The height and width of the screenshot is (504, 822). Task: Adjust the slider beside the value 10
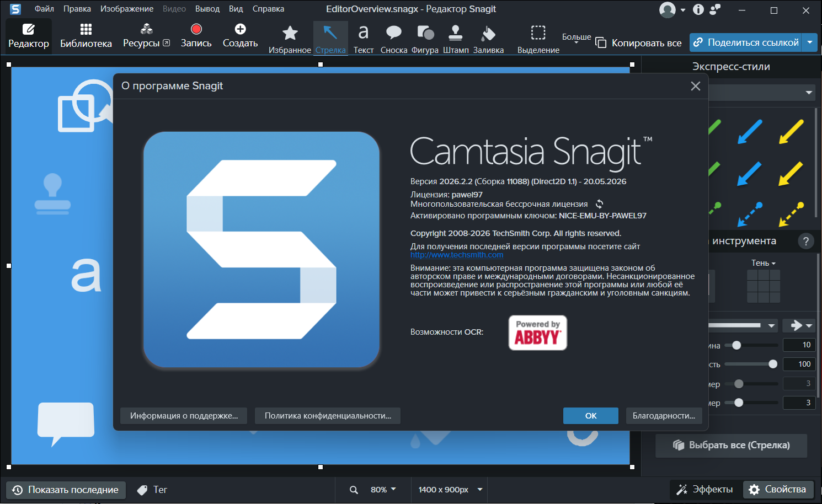click(751, 345)
